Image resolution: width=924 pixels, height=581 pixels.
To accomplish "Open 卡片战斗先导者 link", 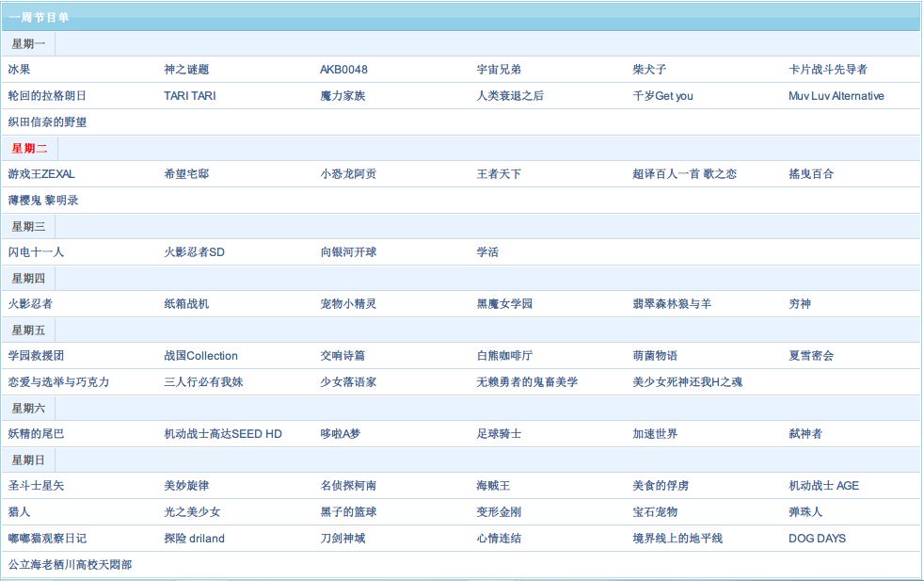I will 828,70.
